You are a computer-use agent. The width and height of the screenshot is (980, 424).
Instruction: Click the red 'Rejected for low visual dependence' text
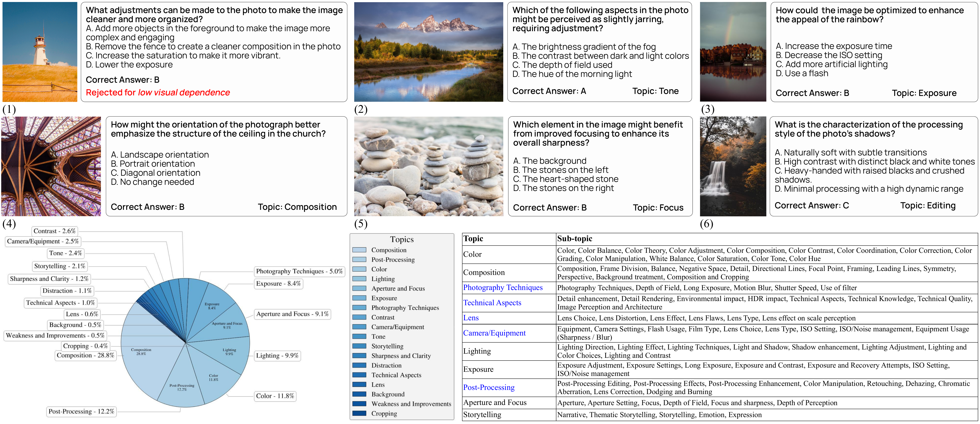click(158, 92)
